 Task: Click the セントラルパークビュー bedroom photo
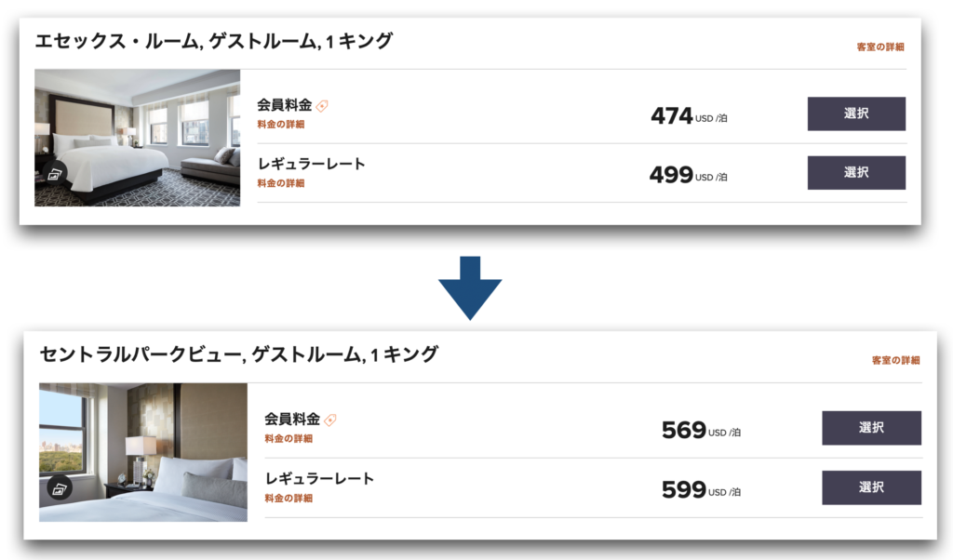point(143,452)
